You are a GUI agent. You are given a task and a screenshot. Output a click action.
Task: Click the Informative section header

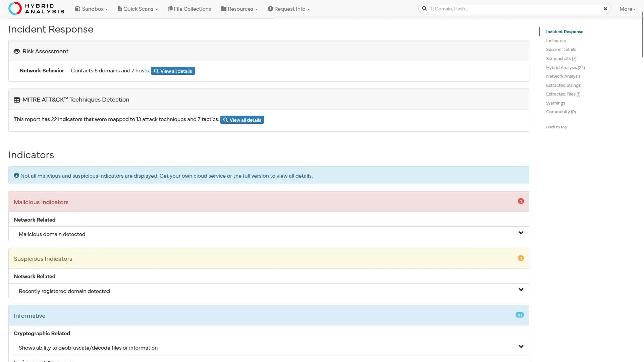(269, 315)
